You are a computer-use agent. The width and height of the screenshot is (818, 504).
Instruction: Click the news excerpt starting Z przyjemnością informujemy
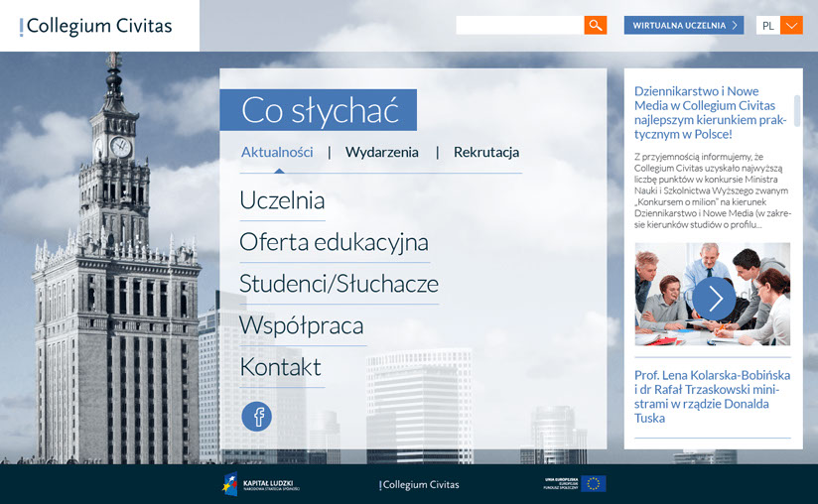pos(713,190)
